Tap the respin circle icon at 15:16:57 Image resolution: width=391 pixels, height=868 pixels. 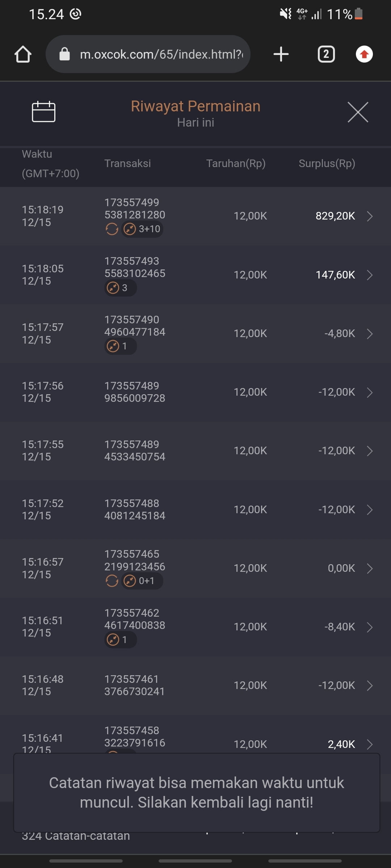[112, 581]
